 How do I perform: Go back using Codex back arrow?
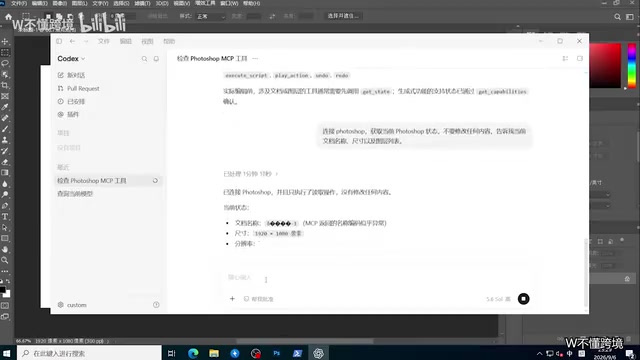point(72,41)
